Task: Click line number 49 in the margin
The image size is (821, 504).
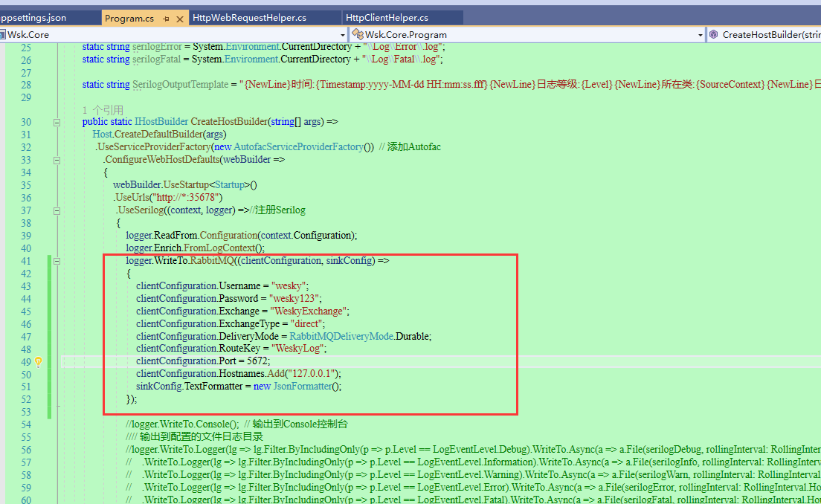Action: coord(25,361)
